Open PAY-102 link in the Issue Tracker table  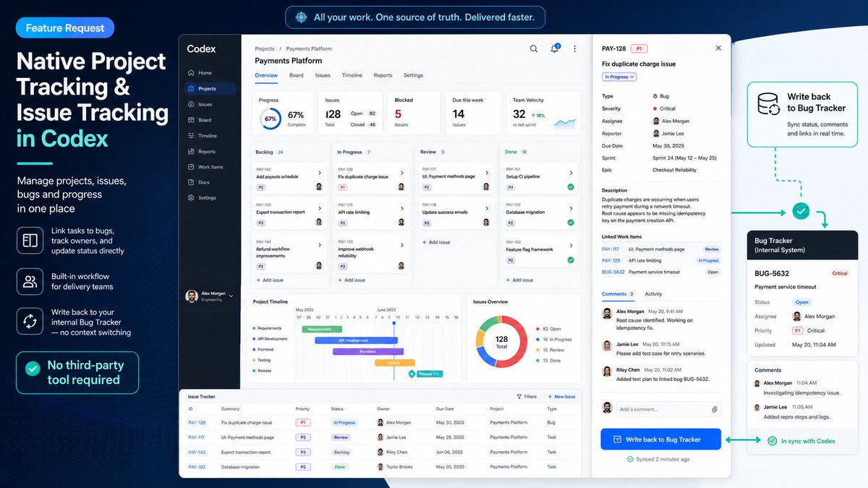[197, 467]
